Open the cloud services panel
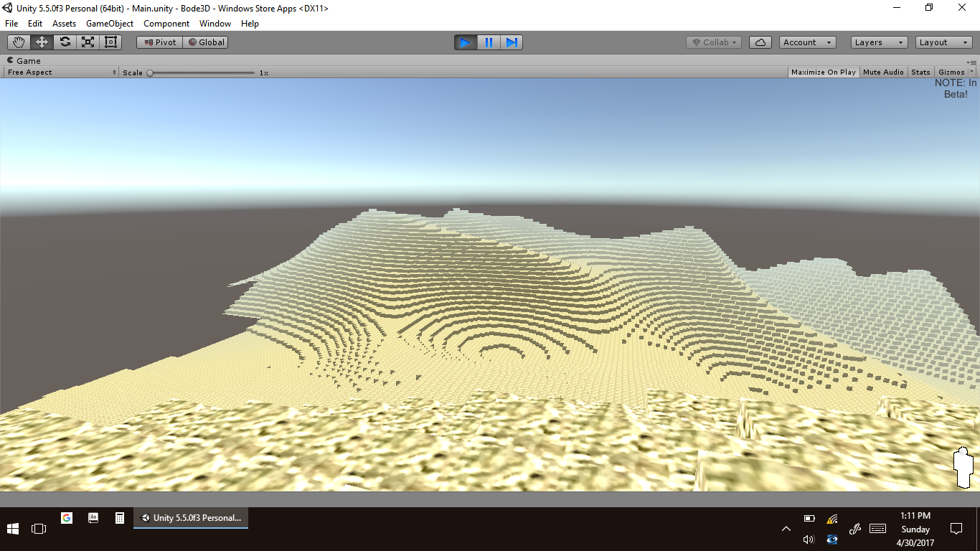This screenshot has width=980, height=551. pyautogui.click(x=760, y=42)
